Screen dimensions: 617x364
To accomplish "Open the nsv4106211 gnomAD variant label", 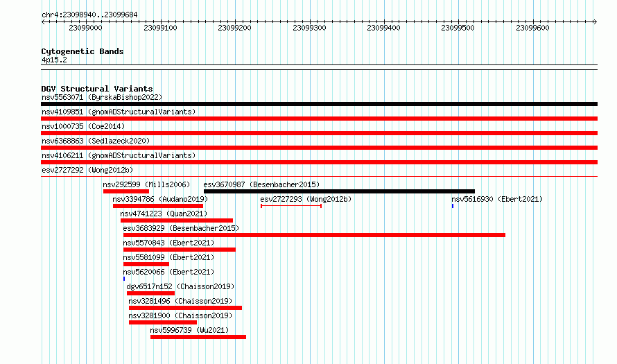I will [x=119, y=155].
